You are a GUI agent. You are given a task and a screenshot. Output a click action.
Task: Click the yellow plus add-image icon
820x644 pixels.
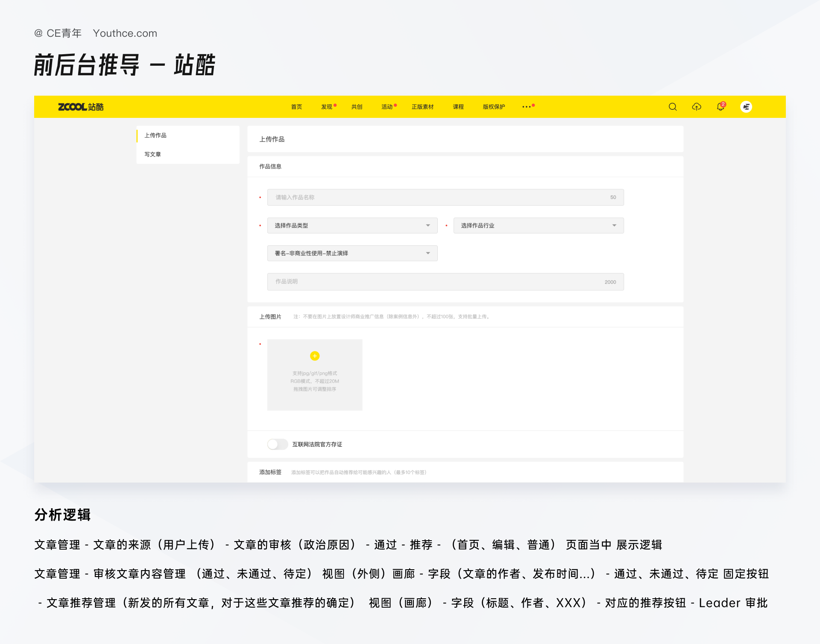click(315, 356)
